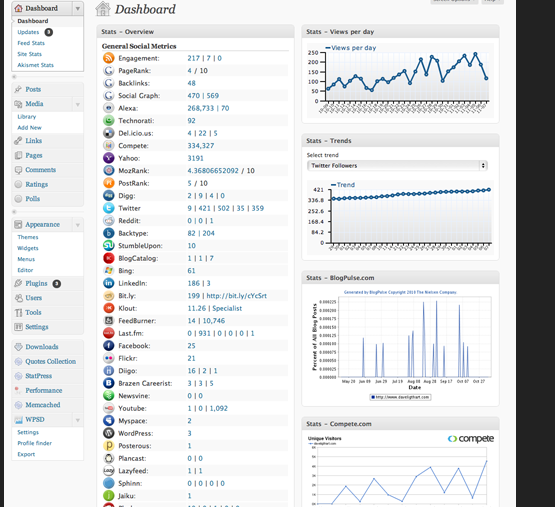Click the PageRank Google icon

coord(109,70)
